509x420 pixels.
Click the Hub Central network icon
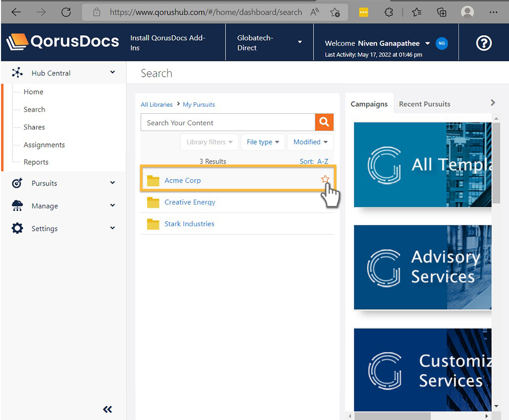click(x=17, y=73)
